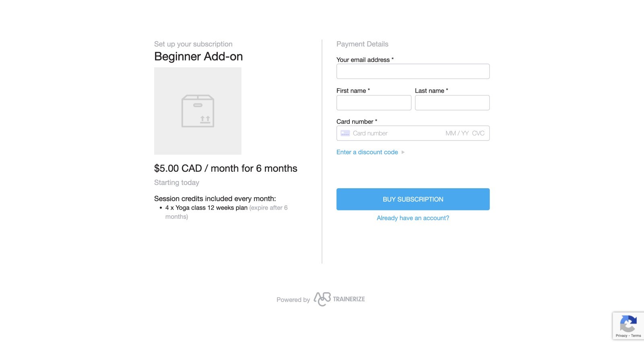Click the TRAINERIZE wordmark

[349, 299]
